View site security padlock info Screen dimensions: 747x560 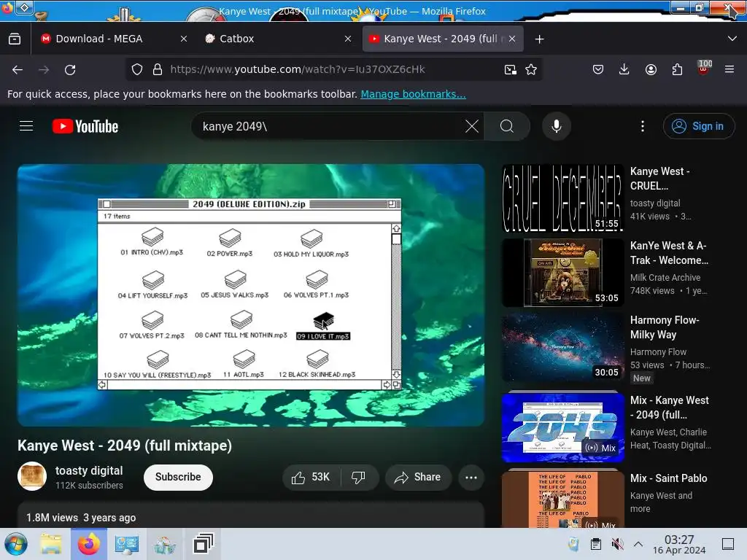tap(158, 69)
